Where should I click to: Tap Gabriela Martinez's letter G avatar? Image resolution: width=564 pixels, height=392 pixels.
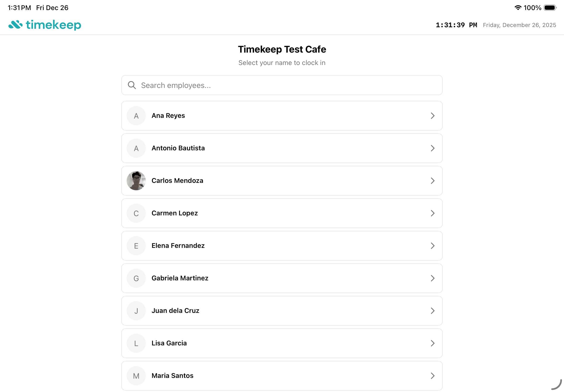(x=136, y=278)
